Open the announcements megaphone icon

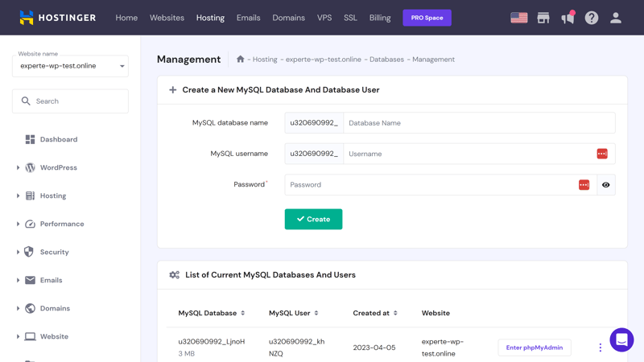pos(568,18)
